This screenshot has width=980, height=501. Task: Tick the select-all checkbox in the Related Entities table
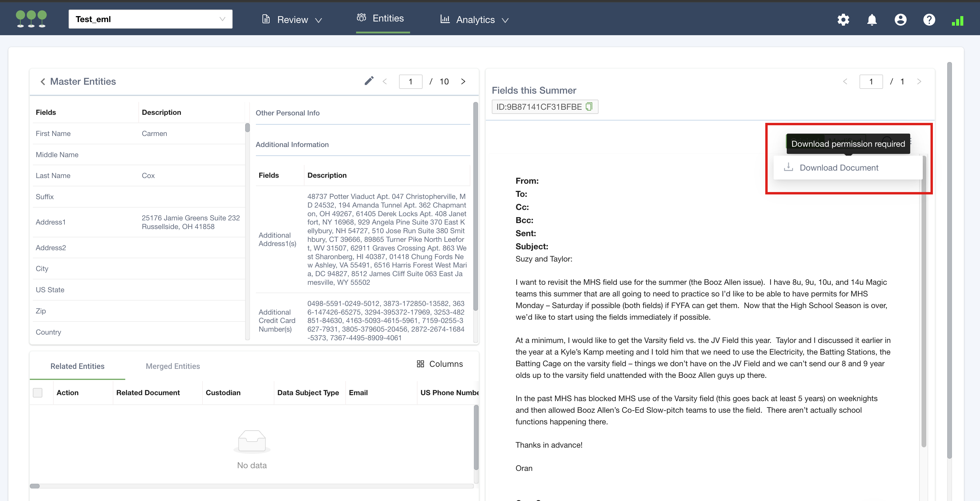coord(38,392)
